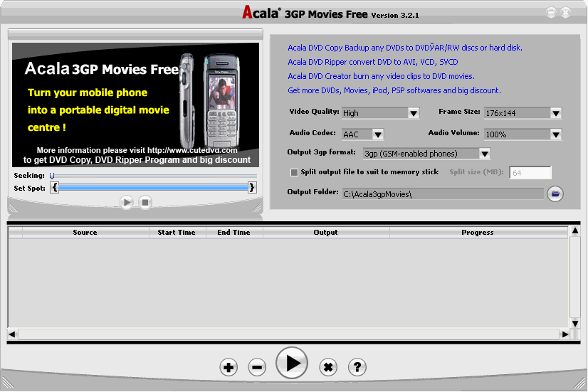
Task: Click the Seeking slider handle
Action: coord(52,175)
